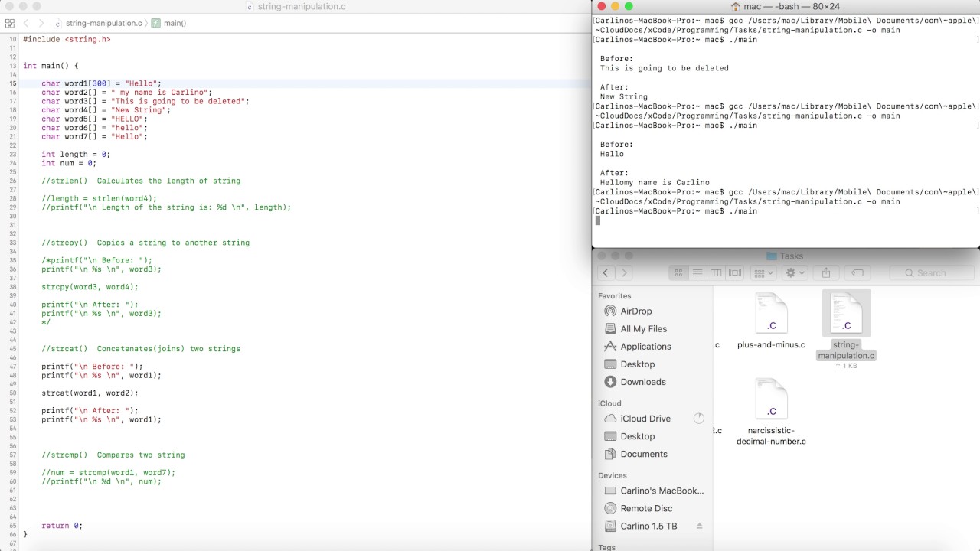The width and height of the screenshot is (980, 551).
Task: Click the Terminal cursor at the last line
Action: click(x=598, y=220)
